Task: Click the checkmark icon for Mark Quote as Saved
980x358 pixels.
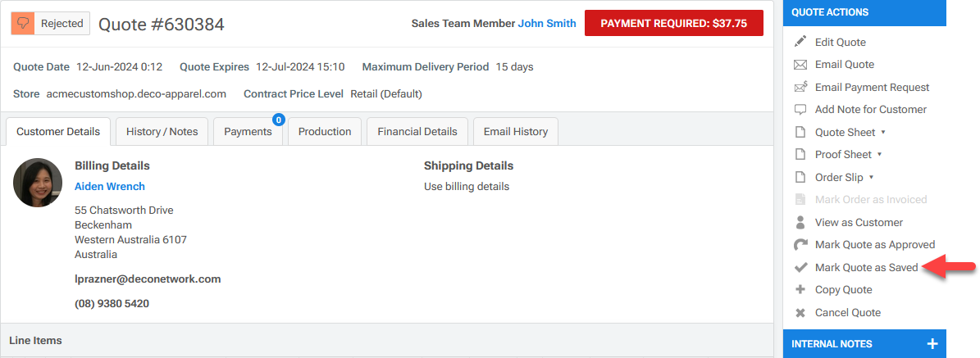Action: (800, 267)
